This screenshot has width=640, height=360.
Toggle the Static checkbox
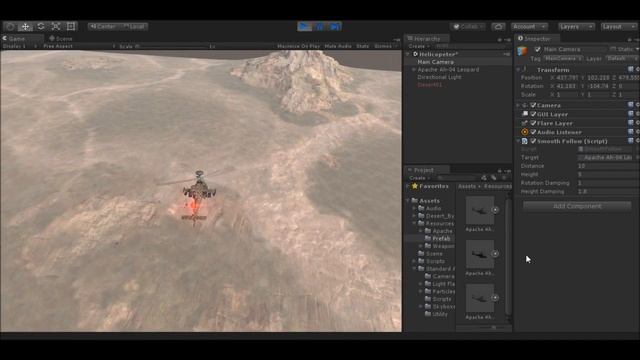613,49
